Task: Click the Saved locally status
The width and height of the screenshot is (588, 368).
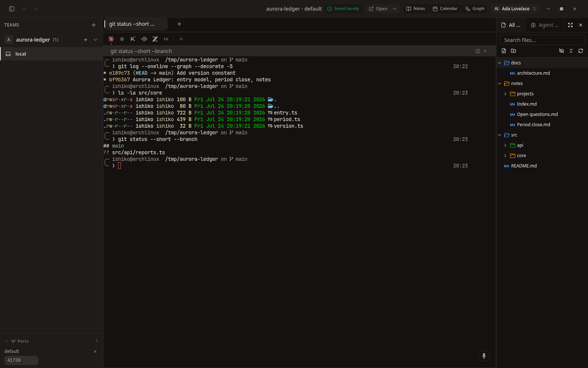Action: (343, 9)
